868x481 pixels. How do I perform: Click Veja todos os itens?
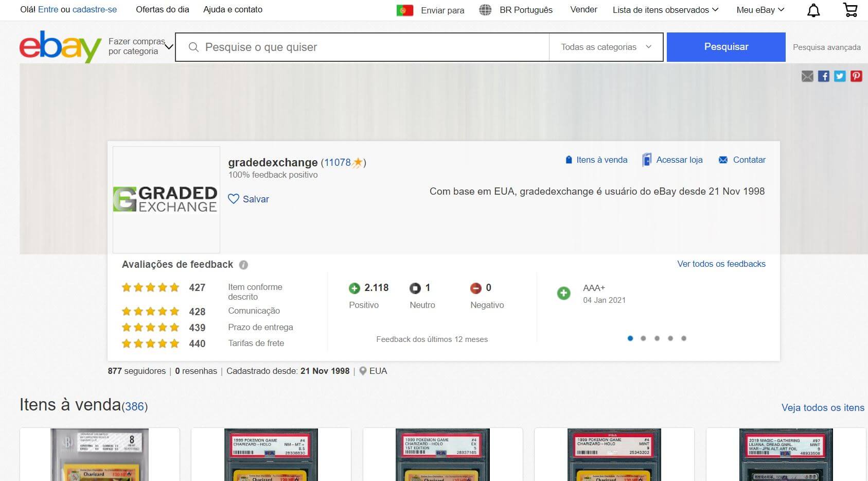pyautogui.click(x=823, y=407)
